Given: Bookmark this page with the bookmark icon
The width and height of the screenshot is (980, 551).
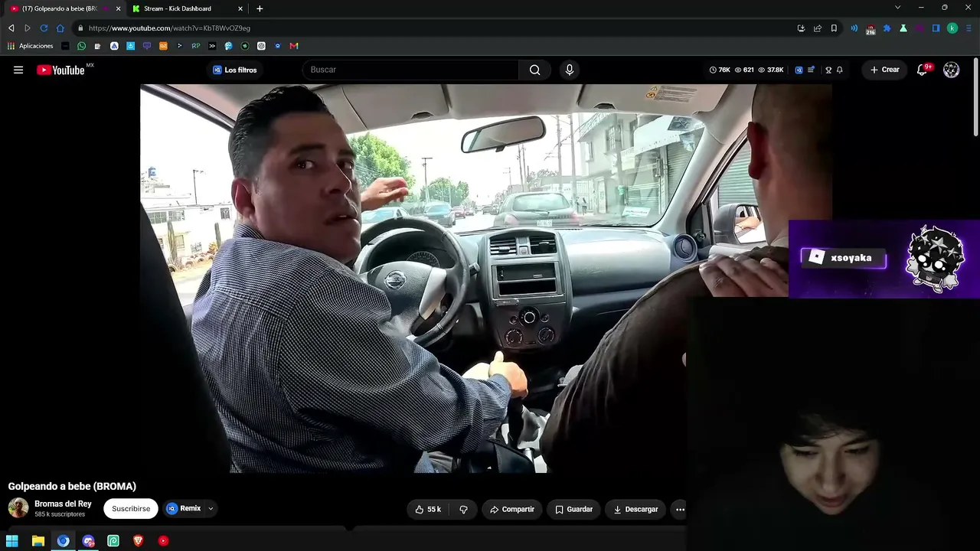Looking at the screenshot, I should point(834,28).
